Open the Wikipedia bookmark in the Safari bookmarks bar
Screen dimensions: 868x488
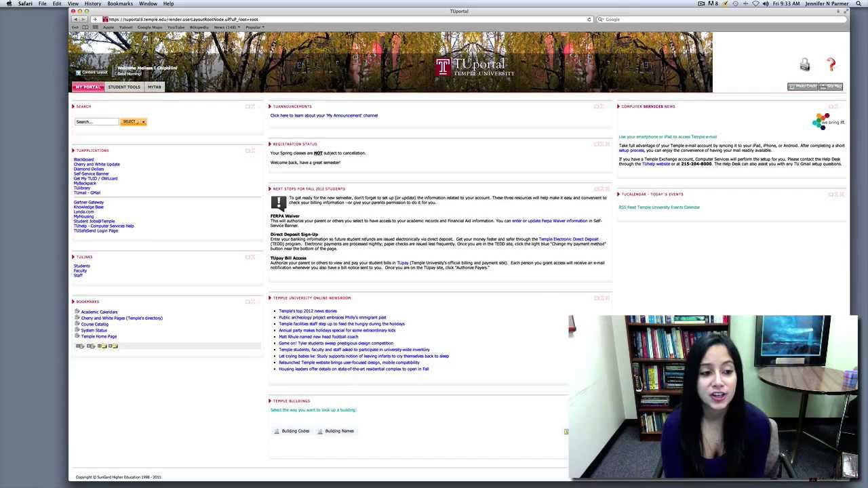[199, 27]
